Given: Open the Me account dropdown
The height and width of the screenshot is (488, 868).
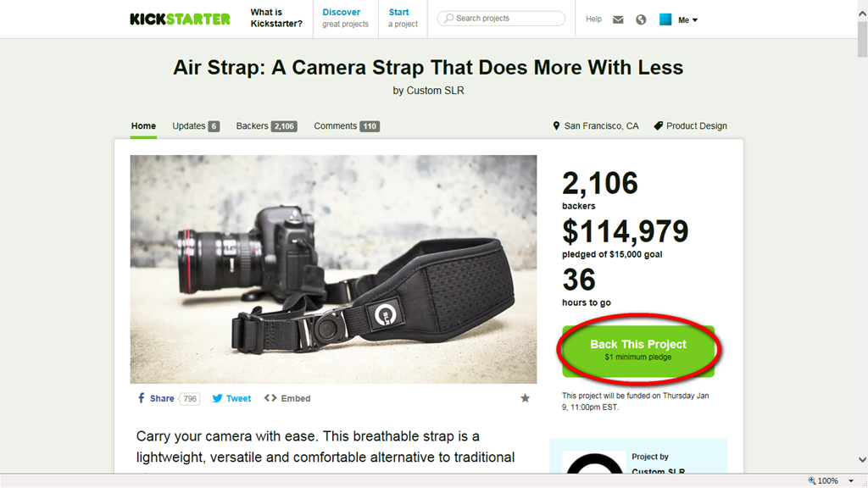Looking at the screenshot, I should click(x=688, y=20).
